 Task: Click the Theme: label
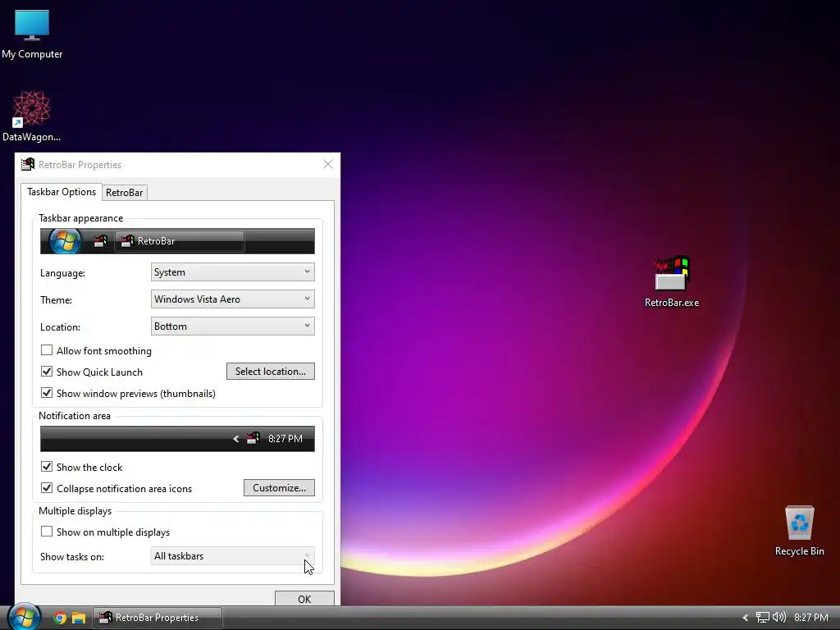pos(57,300)
